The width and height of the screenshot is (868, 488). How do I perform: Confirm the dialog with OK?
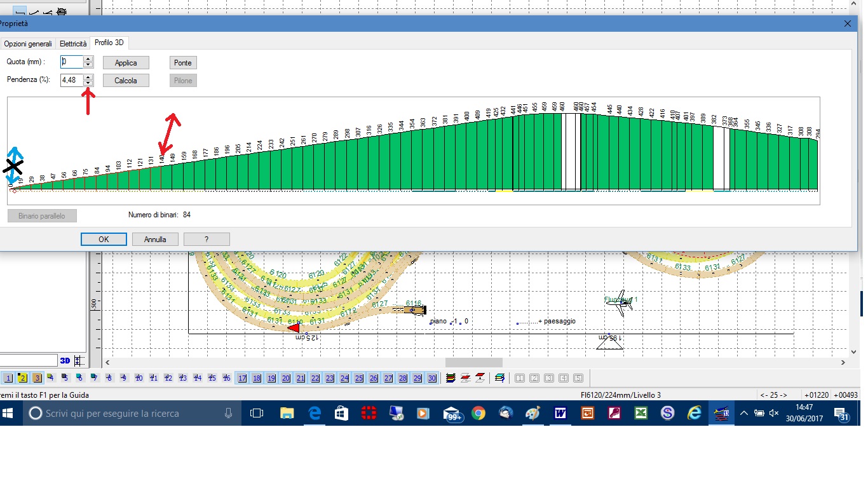tap(104, 240)
